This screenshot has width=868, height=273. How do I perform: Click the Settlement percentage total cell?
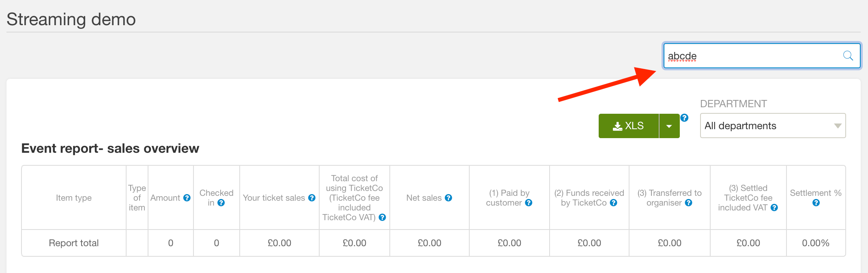coord(816,243)
